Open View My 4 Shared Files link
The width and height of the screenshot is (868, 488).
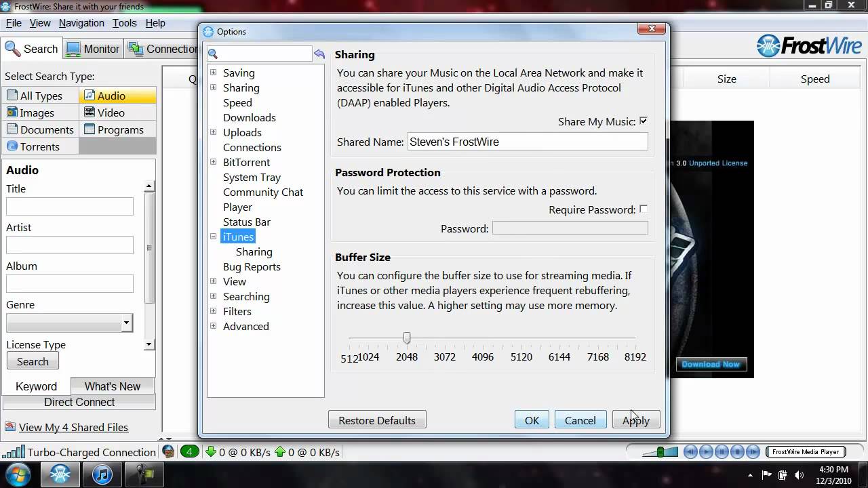pyautogui.click(x=73, y=427)
